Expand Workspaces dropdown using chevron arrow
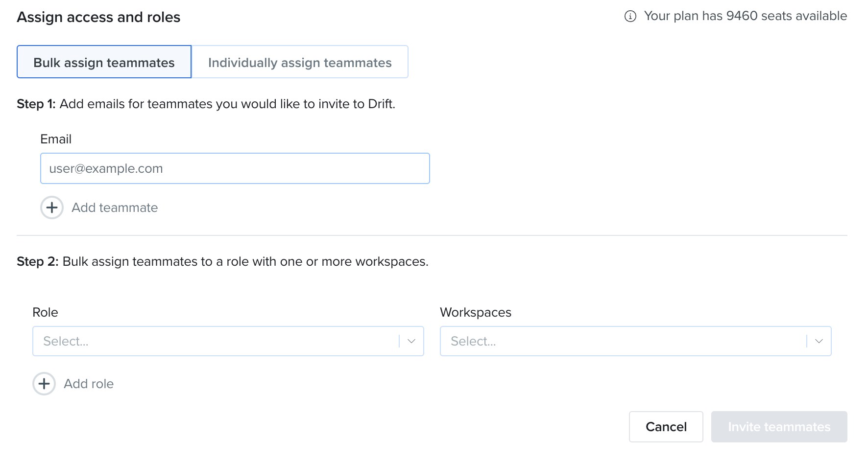This screenshot has width=868, height=461. pyautogui.click(x=819, y=341)
